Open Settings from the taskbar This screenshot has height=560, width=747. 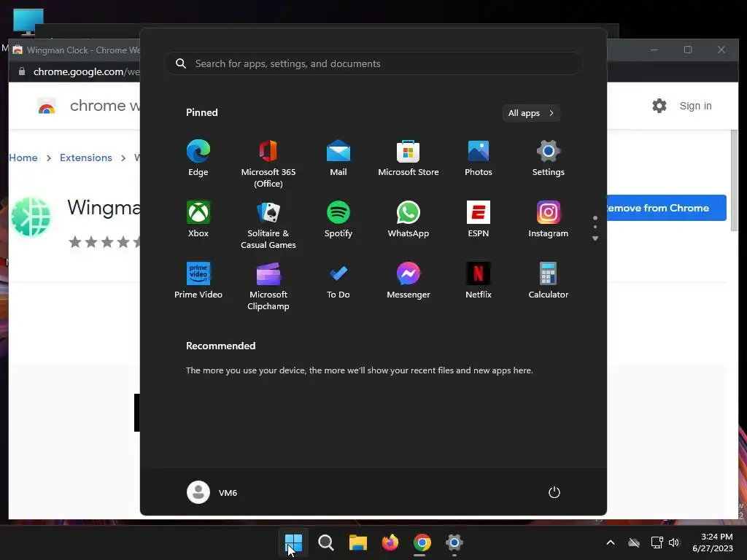454,542
